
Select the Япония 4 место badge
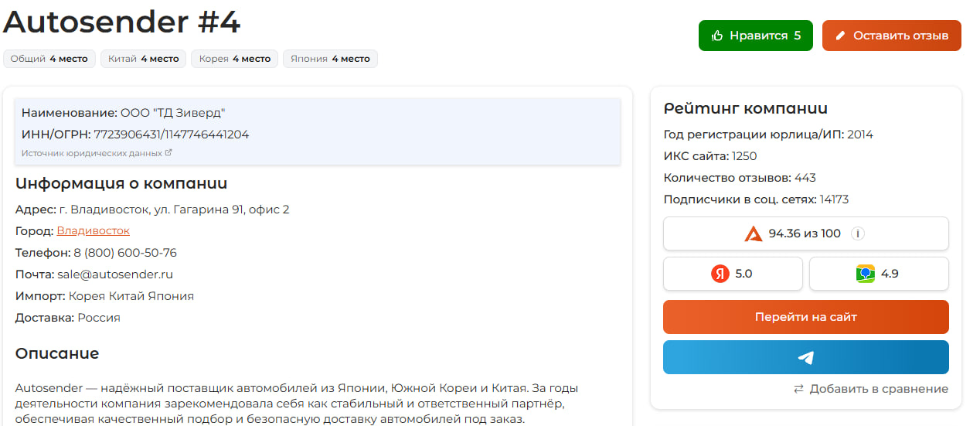(330, 59)
